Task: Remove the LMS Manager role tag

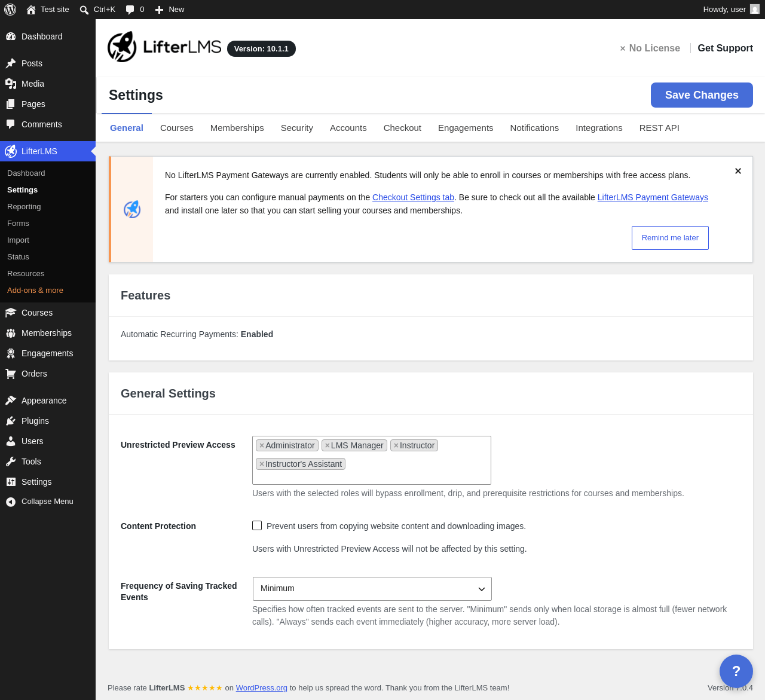Action: [328, 445]
